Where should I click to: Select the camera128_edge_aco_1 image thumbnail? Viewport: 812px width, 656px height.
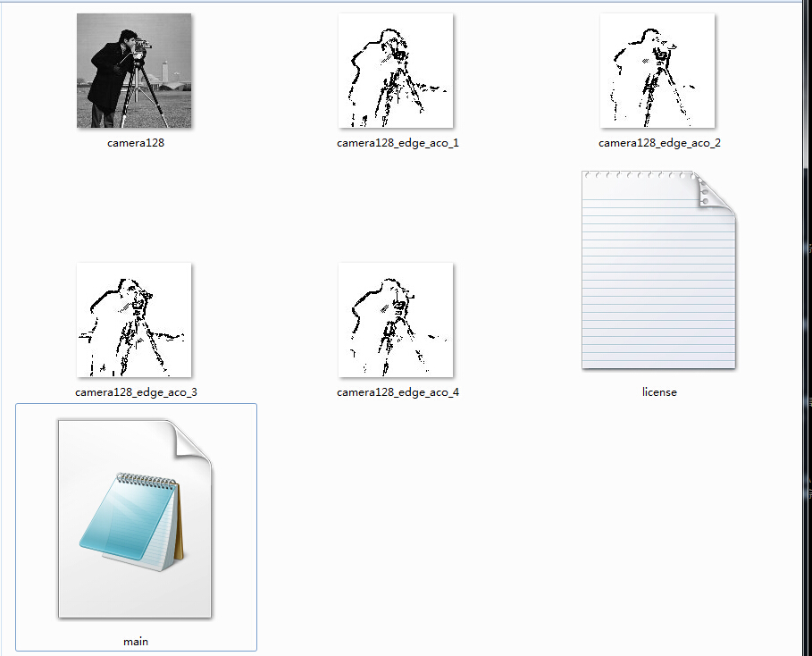tap(396, 71)
